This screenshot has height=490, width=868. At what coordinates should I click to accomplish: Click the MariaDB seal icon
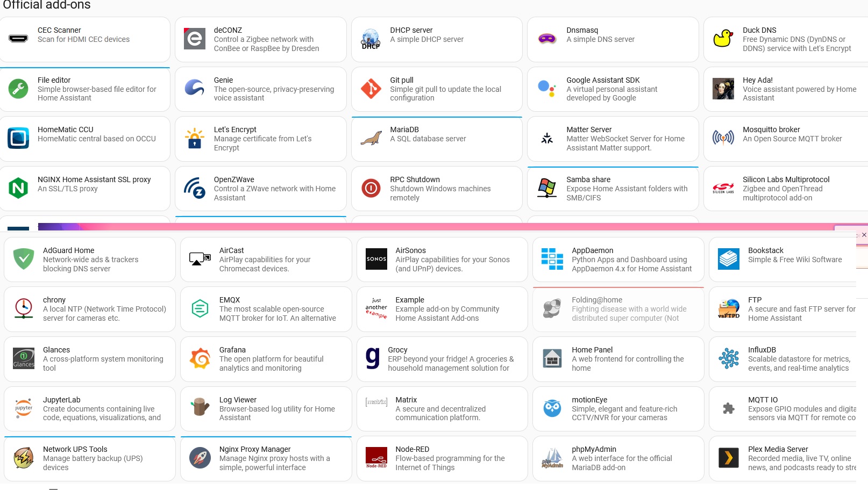pos(371,139)
